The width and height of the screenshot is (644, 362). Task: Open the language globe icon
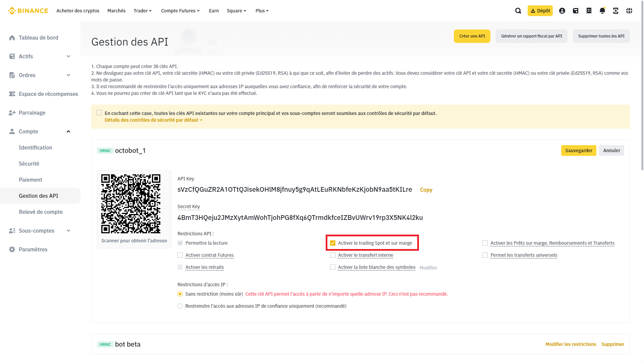[x=629, y=11]
